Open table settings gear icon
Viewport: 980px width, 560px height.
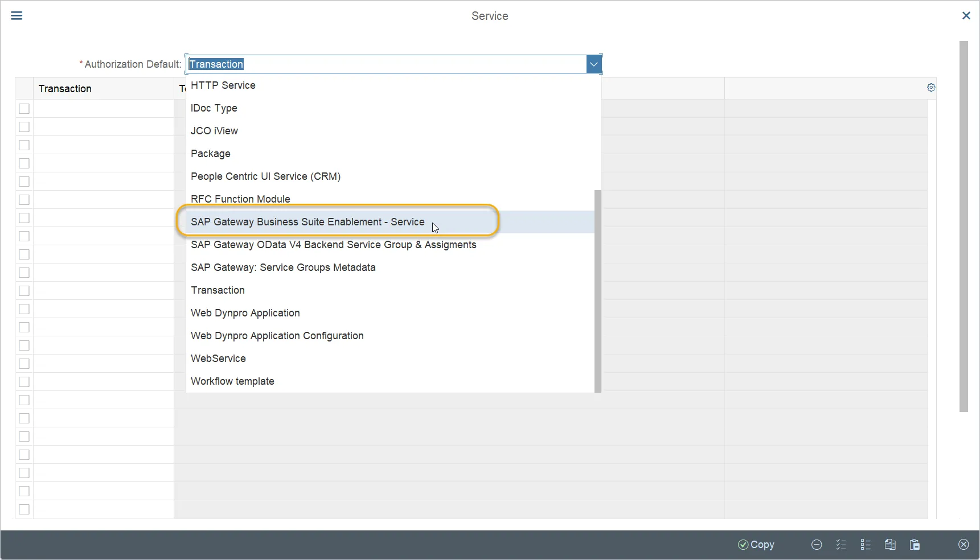click(931, 88)
